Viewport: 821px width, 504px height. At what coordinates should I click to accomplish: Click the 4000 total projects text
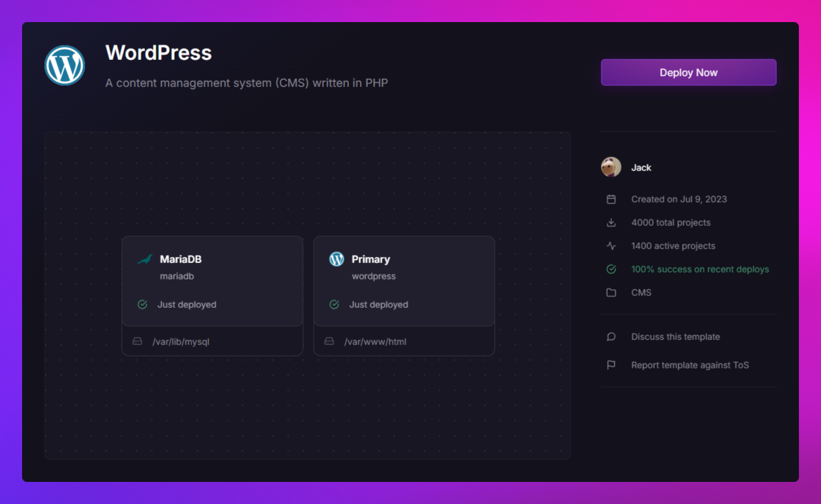671,223
